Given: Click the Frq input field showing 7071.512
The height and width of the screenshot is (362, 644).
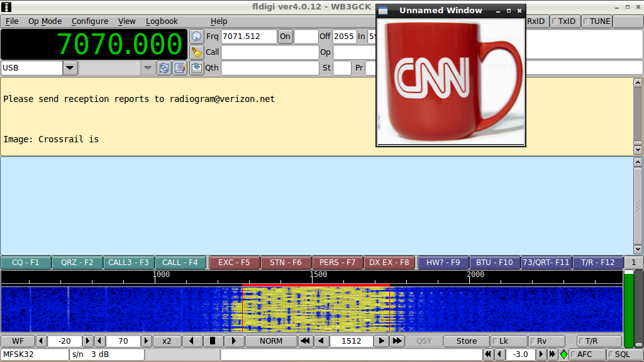Looking at the screenshot, I should pos(249,37).
